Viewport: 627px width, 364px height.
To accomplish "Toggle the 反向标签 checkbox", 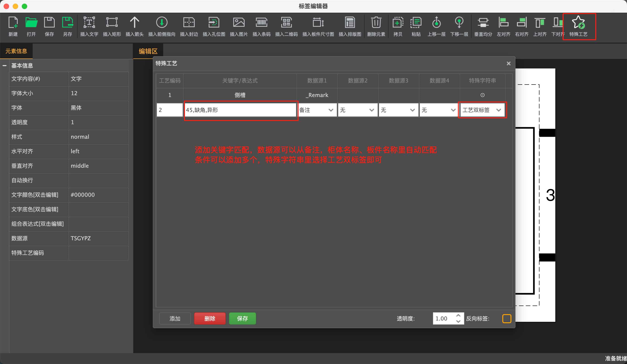I will [507, 318].
